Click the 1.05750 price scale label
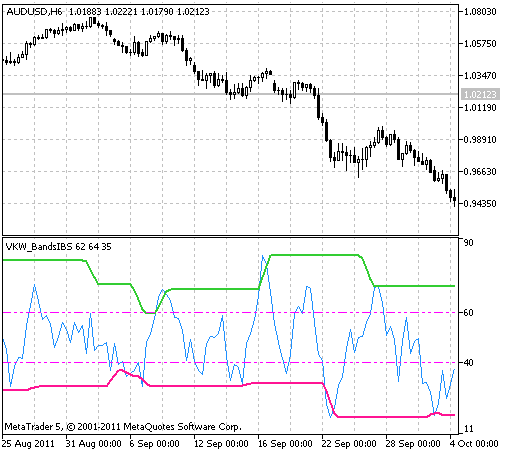 pos(480,44)
